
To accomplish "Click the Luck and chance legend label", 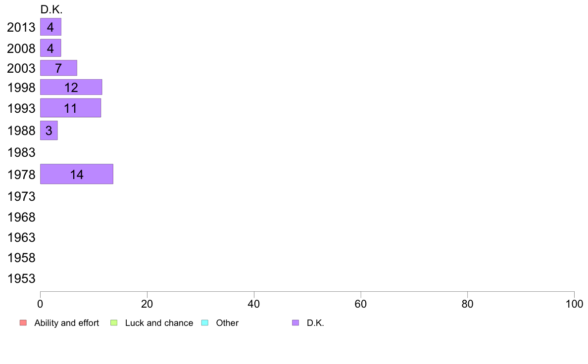I will 159,323.
